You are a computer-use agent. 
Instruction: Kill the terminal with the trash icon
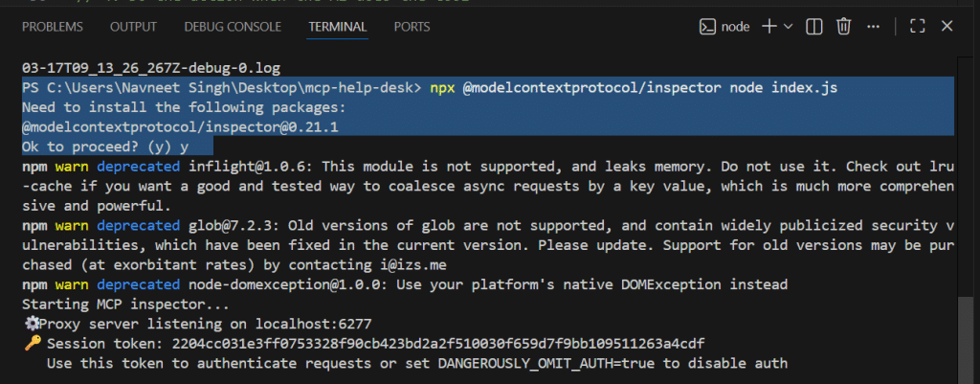click(x=844, y=27)
